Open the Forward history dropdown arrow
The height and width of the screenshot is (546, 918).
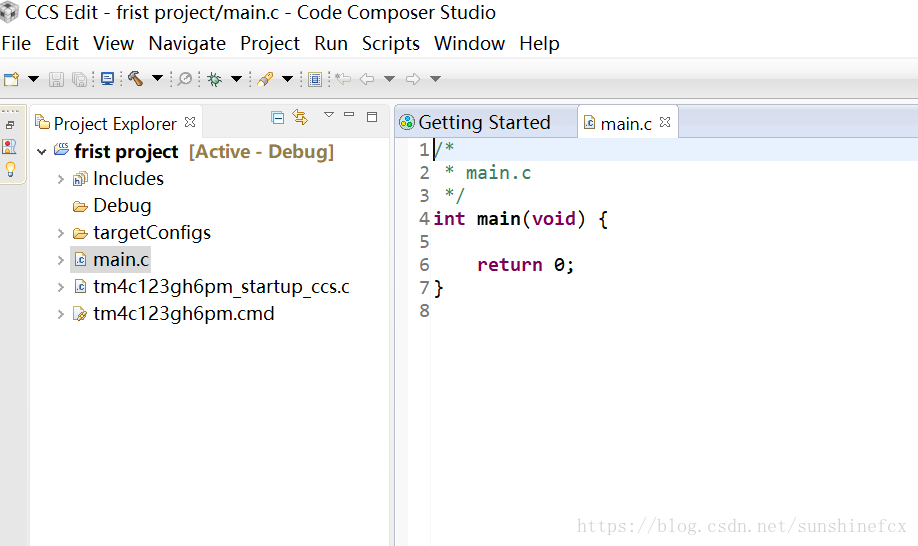point(435,78)
